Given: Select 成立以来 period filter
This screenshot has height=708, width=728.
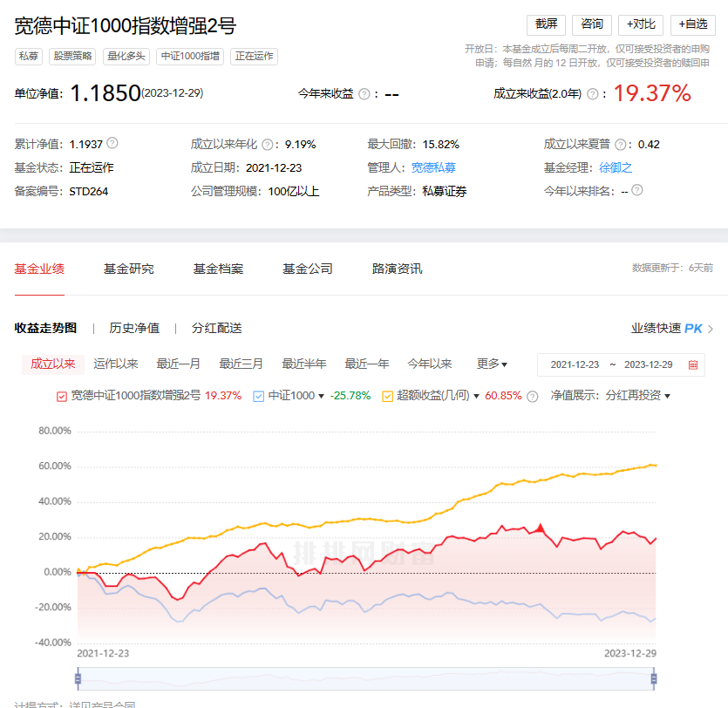Looking at the screenshot, I should 53,364.
